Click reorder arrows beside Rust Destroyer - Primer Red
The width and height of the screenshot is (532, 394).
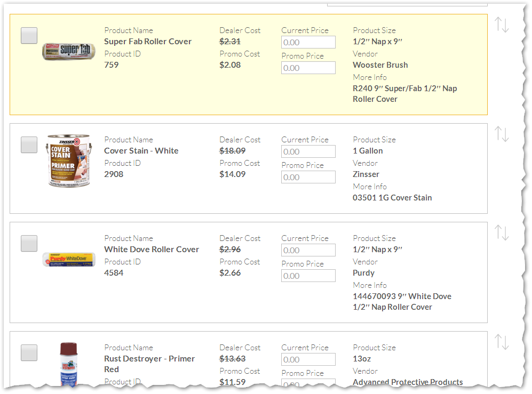tap(502, 342)
